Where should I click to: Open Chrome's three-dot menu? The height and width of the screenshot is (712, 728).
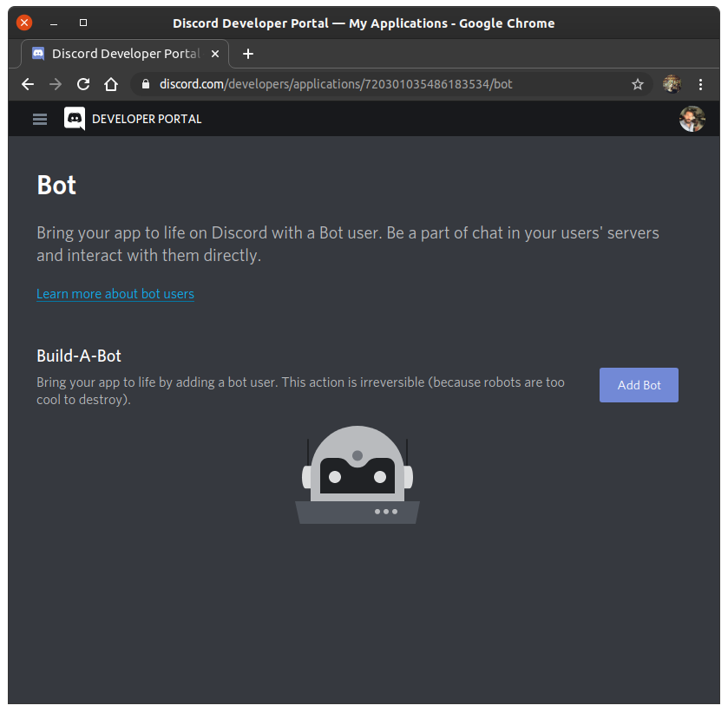point(700,84)
